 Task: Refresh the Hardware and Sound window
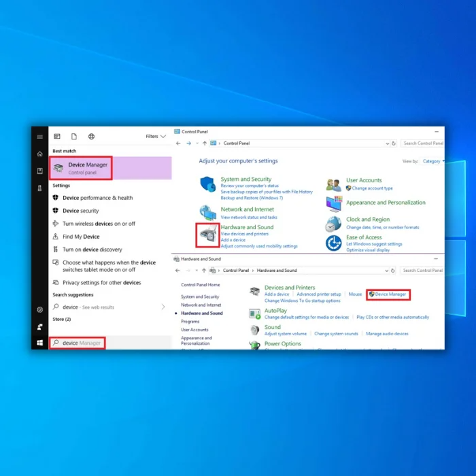point(393,271)
